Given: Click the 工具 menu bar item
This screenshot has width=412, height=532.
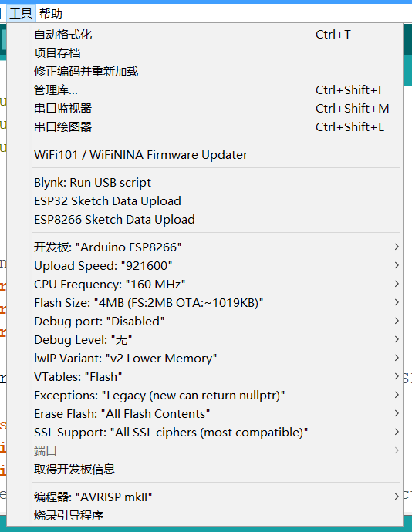Looking at the screenshot, I should (x=21, y=14).
